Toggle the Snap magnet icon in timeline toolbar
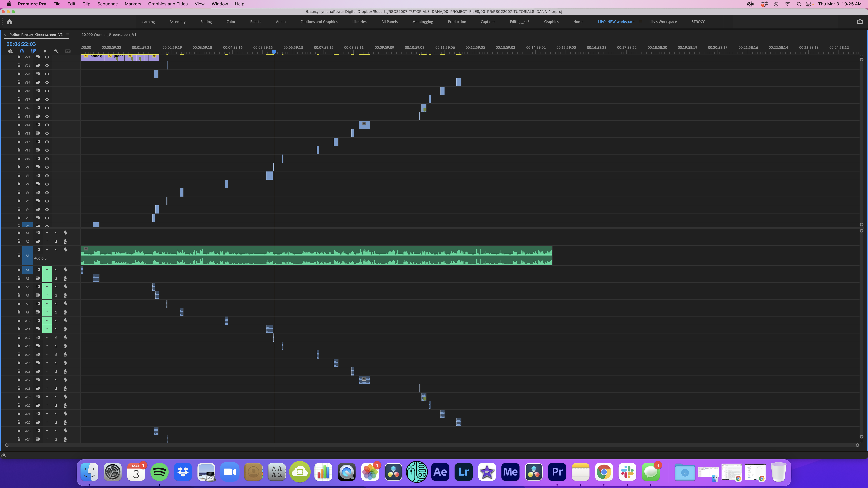The height and width of the screenshot is (488, 868). click(22, 51)
